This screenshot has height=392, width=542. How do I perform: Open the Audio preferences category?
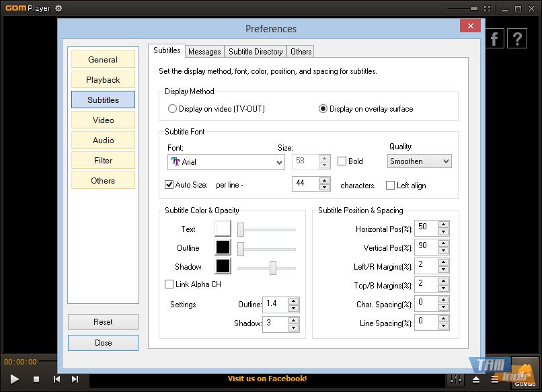click(x=103, y=141)
